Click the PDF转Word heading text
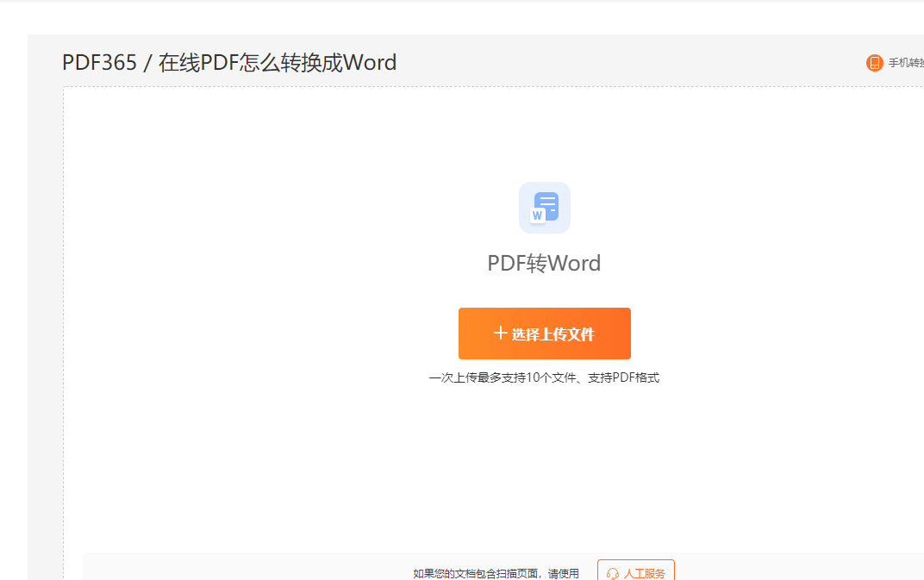Image resolution: width=924 pixels, height=580 pixels. (x=544, y=263)
